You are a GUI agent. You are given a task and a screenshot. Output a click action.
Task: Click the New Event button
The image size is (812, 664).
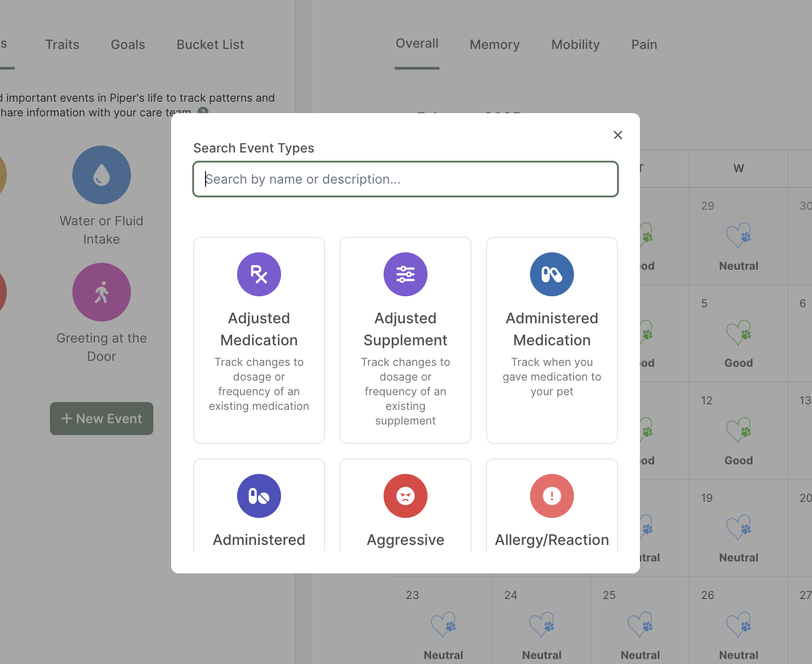coord(102,419)
